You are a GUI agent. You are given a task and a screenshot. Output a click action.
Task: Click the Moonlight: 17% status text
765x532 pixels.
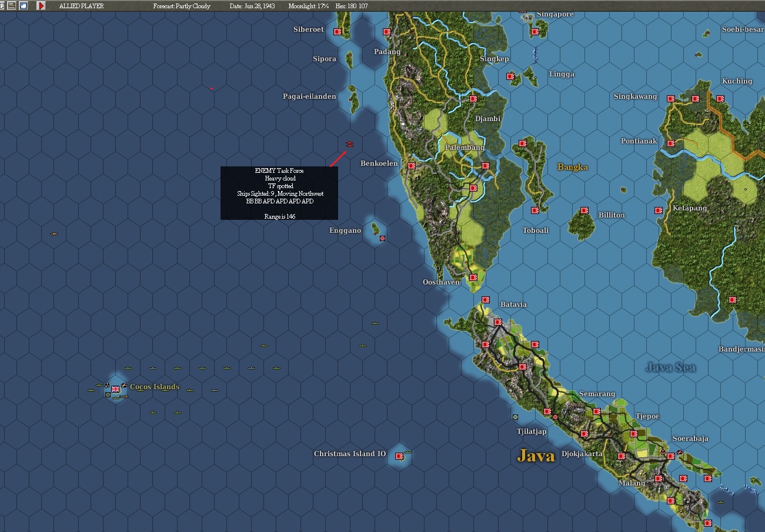(309, 6)
